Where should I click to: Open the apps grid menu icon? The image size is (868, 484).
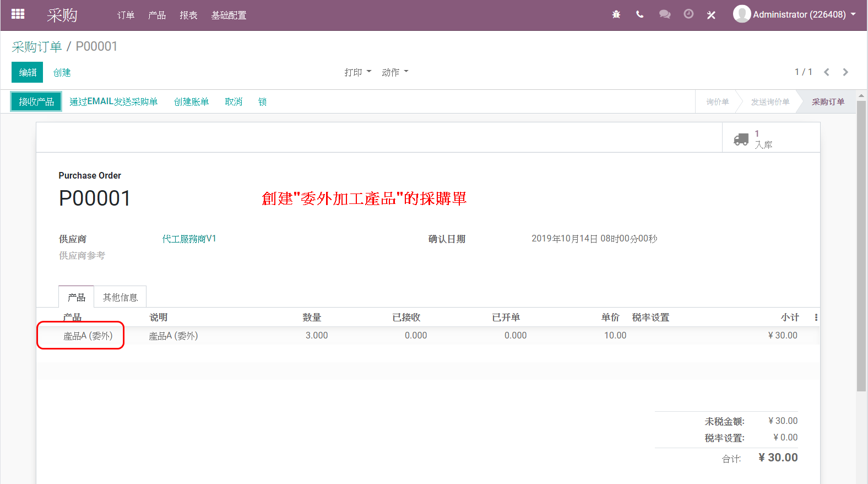coord(18,14)
